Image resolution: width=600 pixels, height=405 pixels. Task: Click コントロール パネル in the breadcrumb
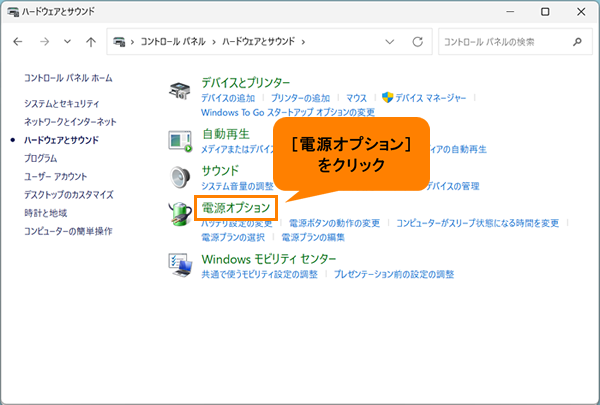(x=173, y=41)
